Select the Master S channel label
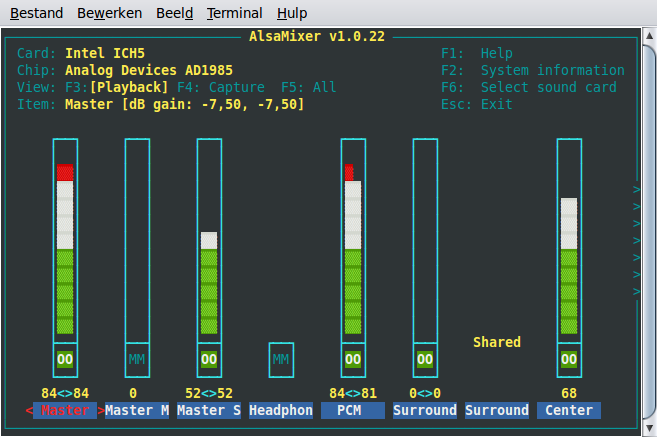The height and width of the screenshot is (437, 657). [x=209, y=410]
